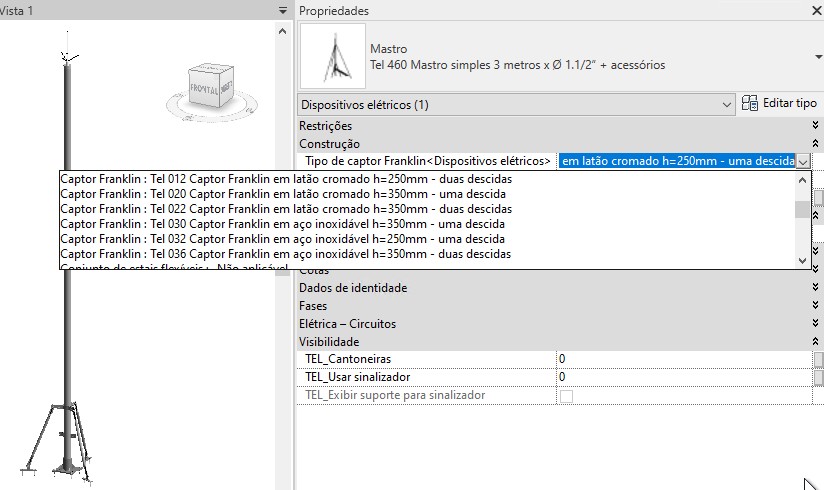Open the Tipo de captor Franklin dropdown arrow
824x490 pixels.
pyautogui.click(x=803, y=161)
